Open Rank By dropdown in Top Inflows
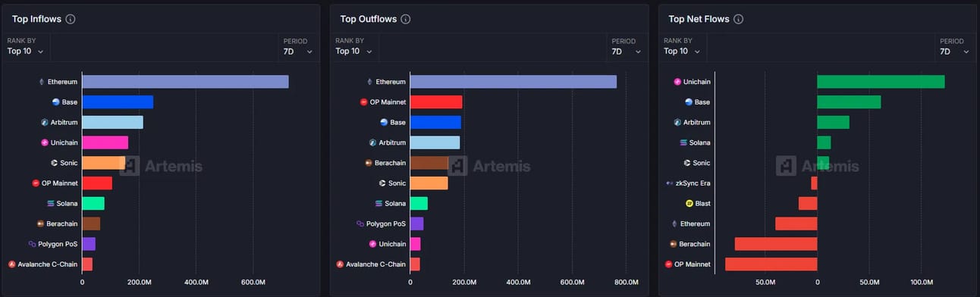Screen dimensions: 980x297 click(25, 52)
